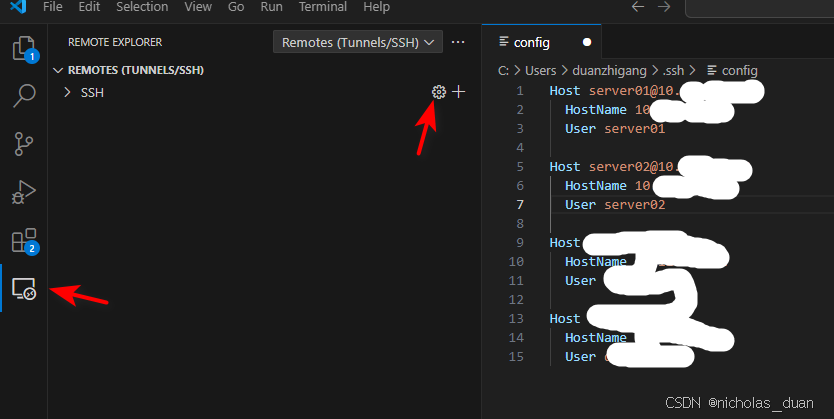Click 'Host' keyword on line 5
The height and width of the screenshot is (419, 834).
(x=565, y=167)
